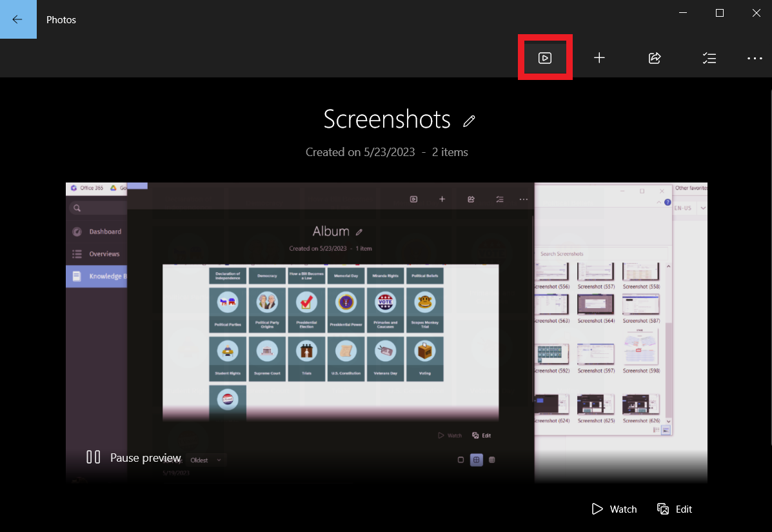Image resolution: width=772 pixels, height=532 pixels.
Task: Go back with the Photos back arrow
Action: pos(18,19)
